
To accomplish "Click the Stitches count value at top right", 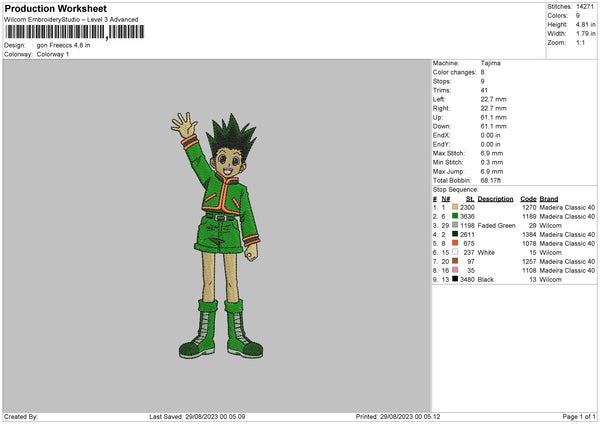I will [587, 8].
